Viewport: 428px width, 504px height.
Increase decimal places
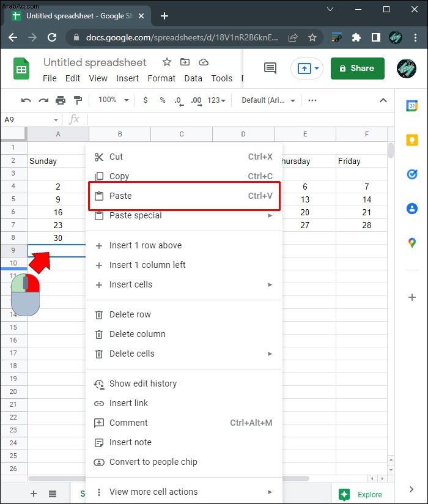(x=196, y=101)
